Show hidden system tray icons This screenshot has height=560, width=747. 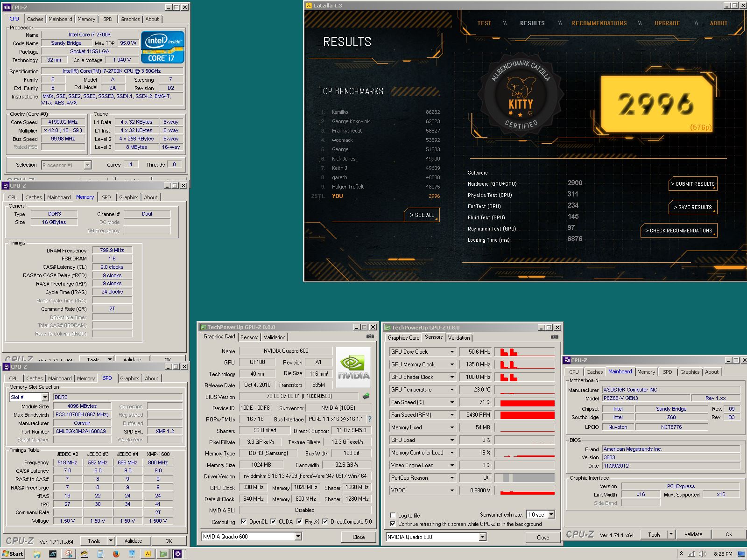tap(681, 553)
